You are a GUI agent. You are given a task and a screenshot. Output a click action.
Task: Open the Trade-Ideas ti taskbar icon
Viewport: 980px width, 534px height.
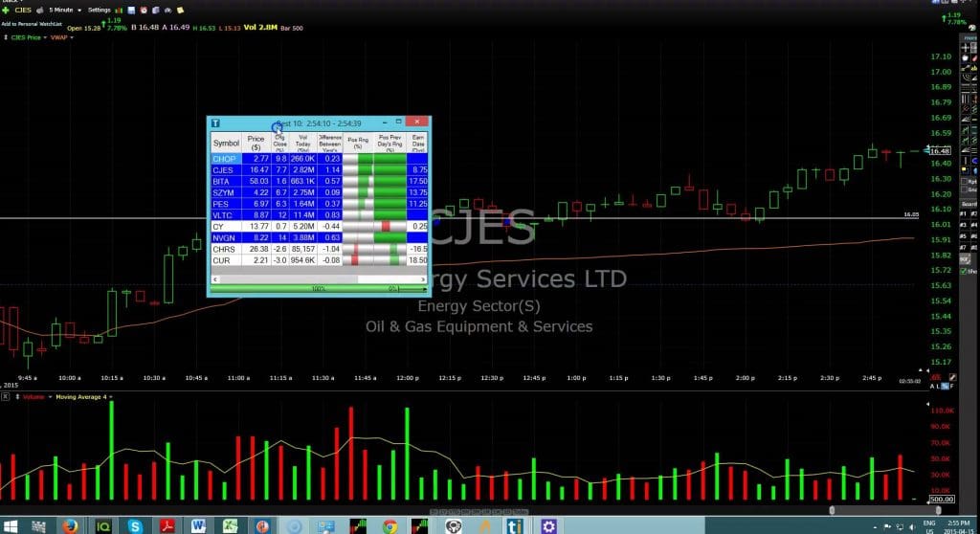(514, 526)
